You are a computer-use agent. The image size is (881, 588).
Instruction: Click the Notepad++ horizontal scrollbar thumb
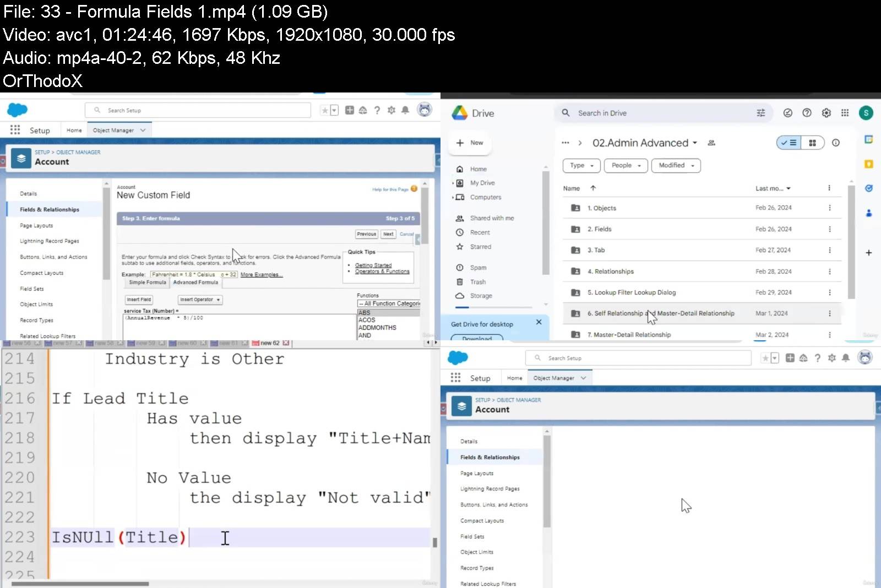(x=79, y=584)
